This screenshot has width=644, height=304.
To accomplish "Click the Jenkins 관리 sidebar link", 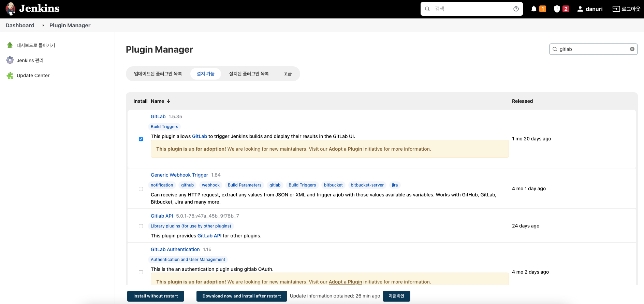I will pos(30,60).
